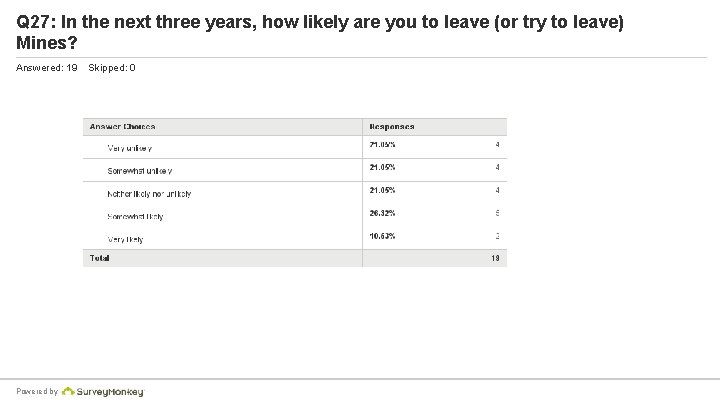Select the Very unlikely percentage value
Image resolution: width=720 pixels, height=405 pixels.
coord(382,145)
